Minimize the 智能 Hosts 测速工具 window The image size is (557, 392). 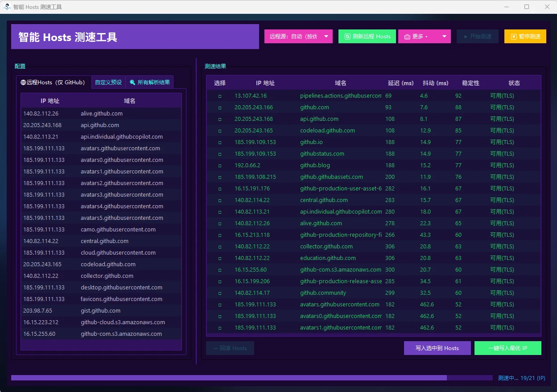[x=506, y=7]
